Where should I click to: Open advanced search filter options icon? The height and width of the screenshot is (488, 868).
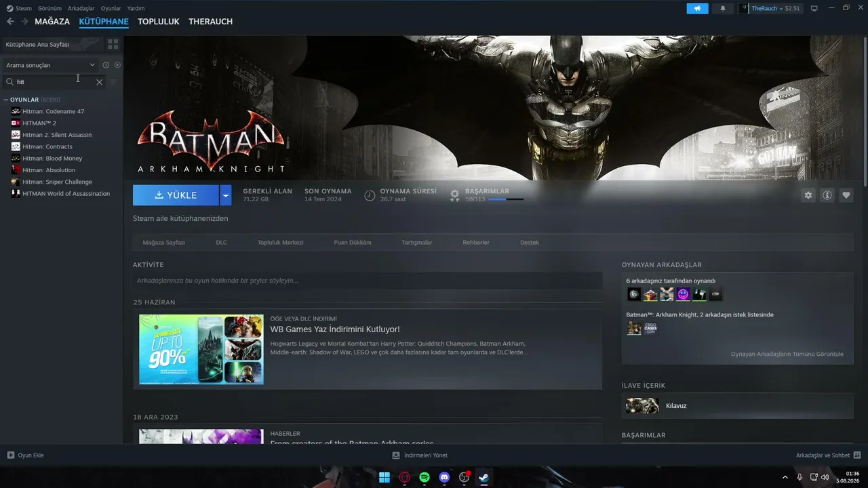[113, 82]
